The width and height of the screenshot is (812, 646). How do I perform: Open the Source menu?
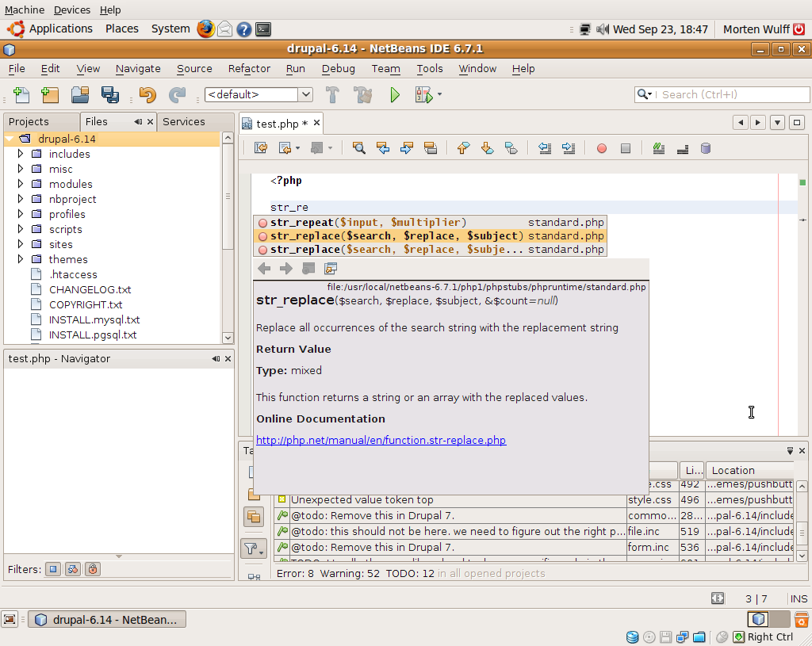194,68
